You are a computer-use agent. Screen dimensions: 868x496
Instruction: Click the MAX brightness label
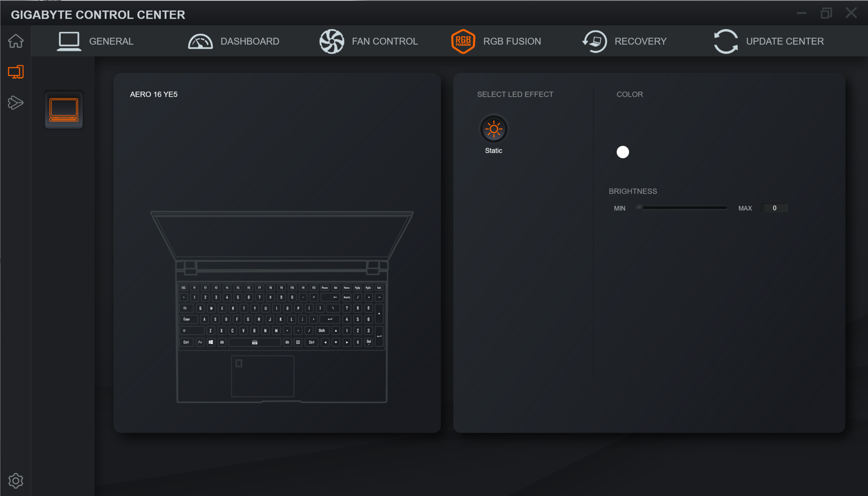point(745,208)
